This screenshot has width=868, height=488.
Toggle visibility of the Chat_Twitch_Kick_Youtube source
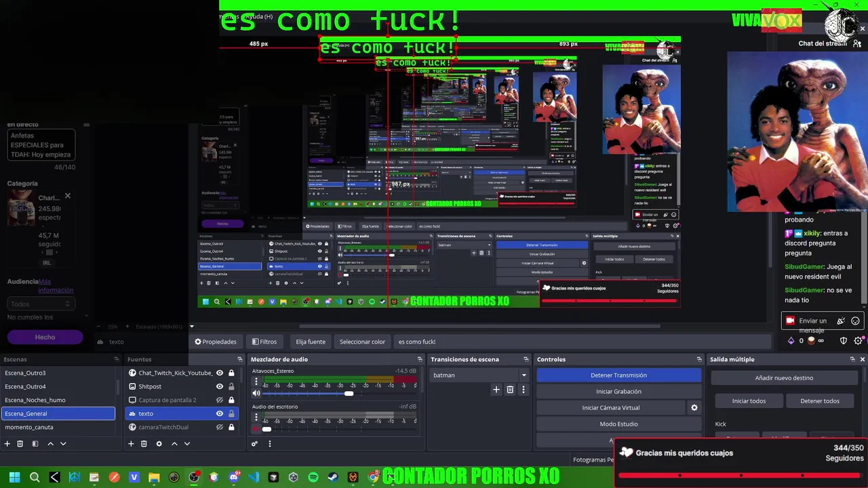coord(220,373)
